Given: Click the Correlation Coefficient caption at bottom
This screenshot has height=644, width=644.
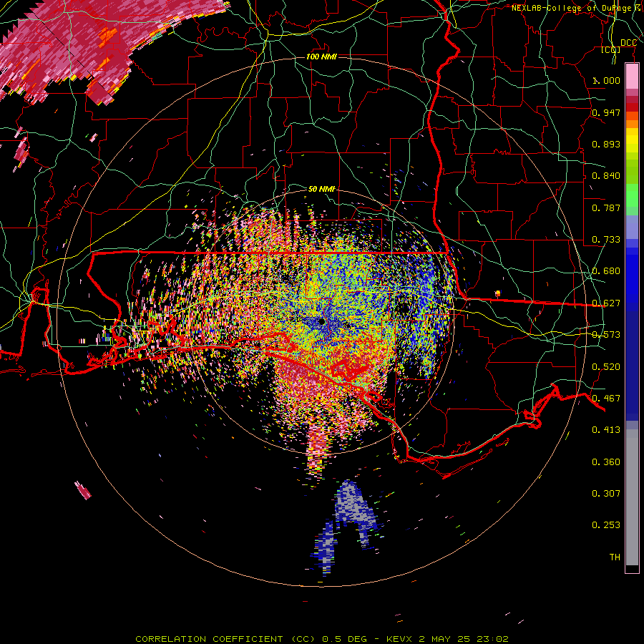Looking at the screenshot, I should point(322,639).
